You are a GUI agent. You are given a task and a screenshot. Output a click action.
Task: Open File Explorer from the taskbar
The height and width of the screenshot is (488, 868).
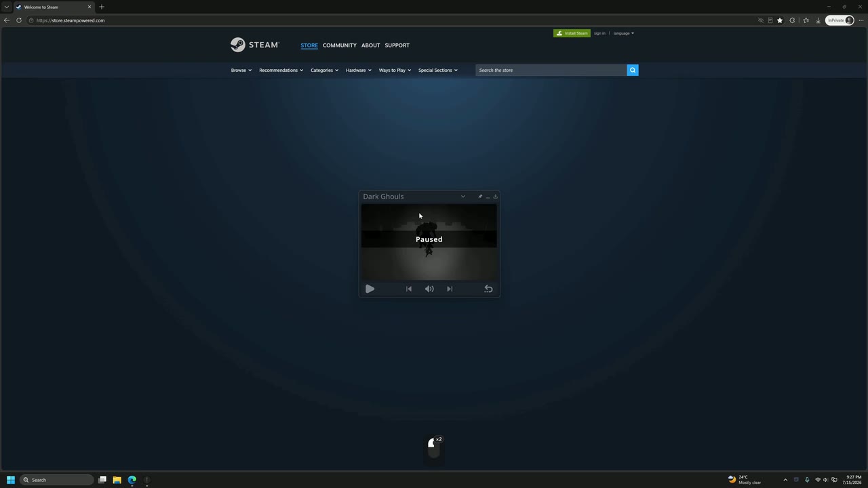click(x=117, y=480)
